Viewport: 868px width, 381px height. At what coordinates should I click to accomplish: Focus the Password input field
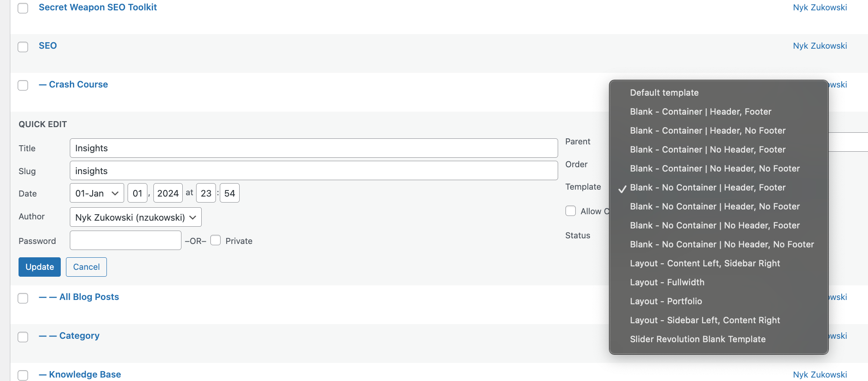pyautogui.click(x=125, y=240)
